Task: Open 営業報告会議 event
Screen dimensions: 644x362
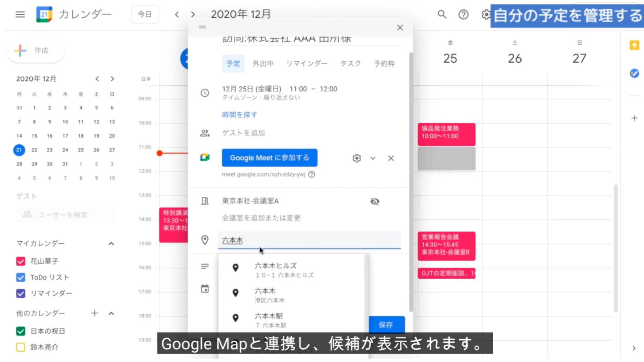Action: (x=447, y=246)
